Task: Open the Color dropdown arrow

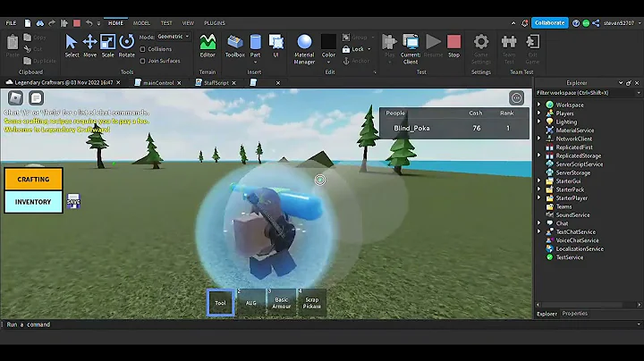Action: click(x=328, y=63)
